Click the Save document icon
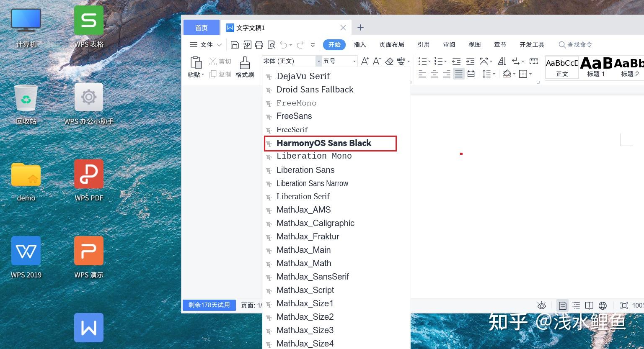 235,45
